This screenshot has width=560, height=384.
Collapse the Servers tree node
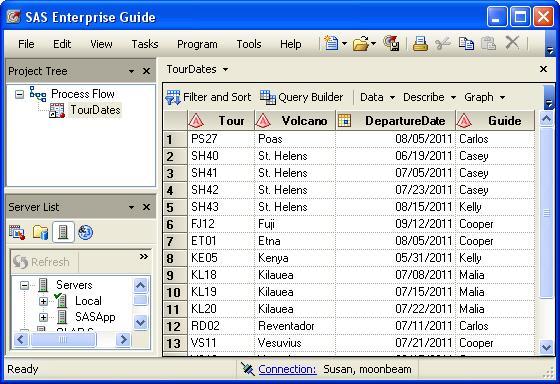pos(24,285)
